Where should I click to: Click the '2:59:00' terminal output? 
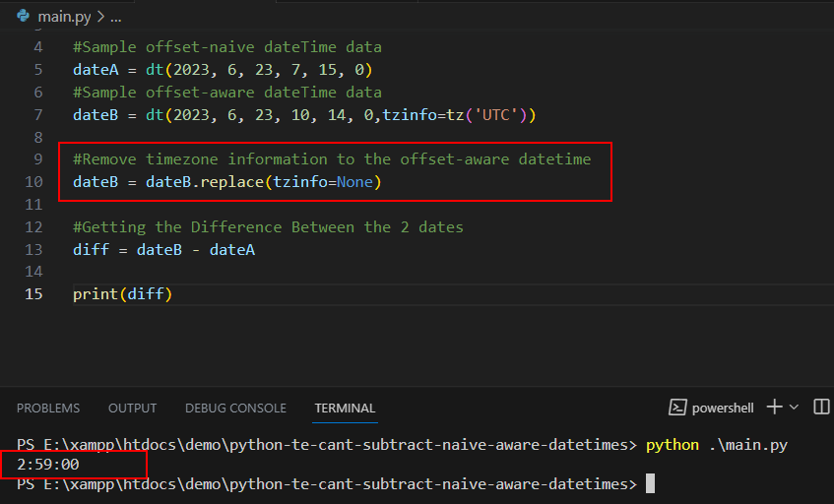click(x=48, y=464)
